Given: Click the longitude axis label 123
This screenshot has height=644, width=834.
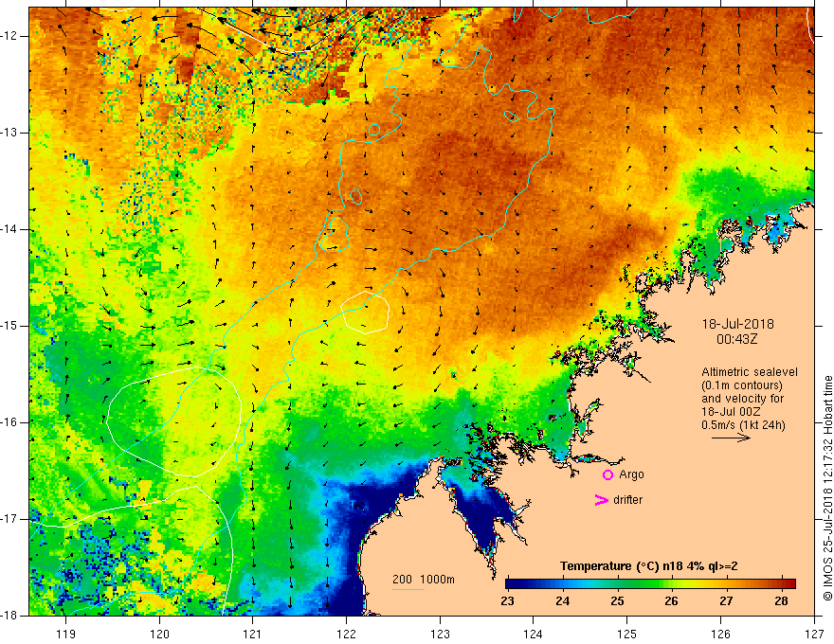Looking at the screenshot, I should [x=440, y=634].
